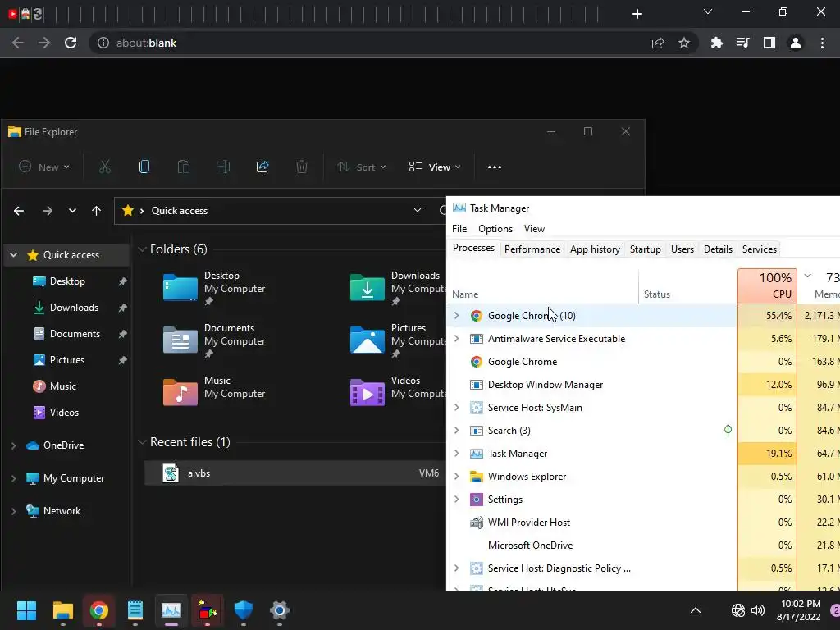Screen dimensions: 840x630
Task: Expand My Computer in the navigation pane
Action: [13, 478]
